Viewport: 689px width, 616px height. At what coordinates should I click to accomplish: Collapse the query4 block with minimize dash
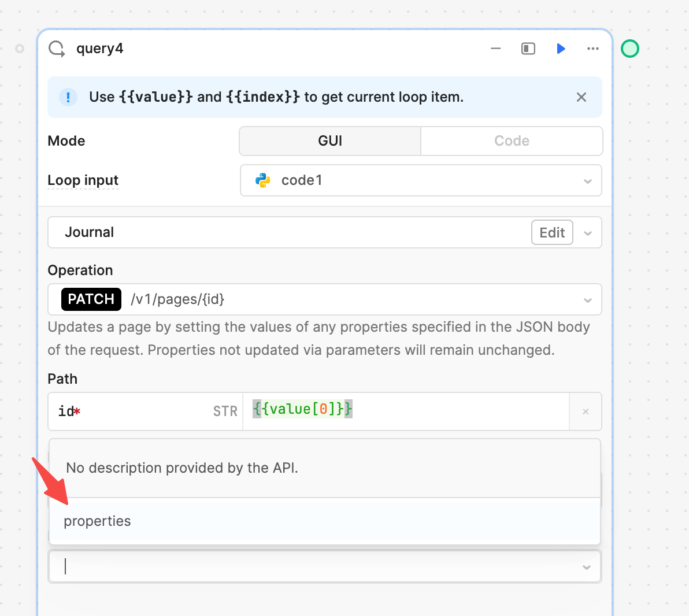click(495, 49)
